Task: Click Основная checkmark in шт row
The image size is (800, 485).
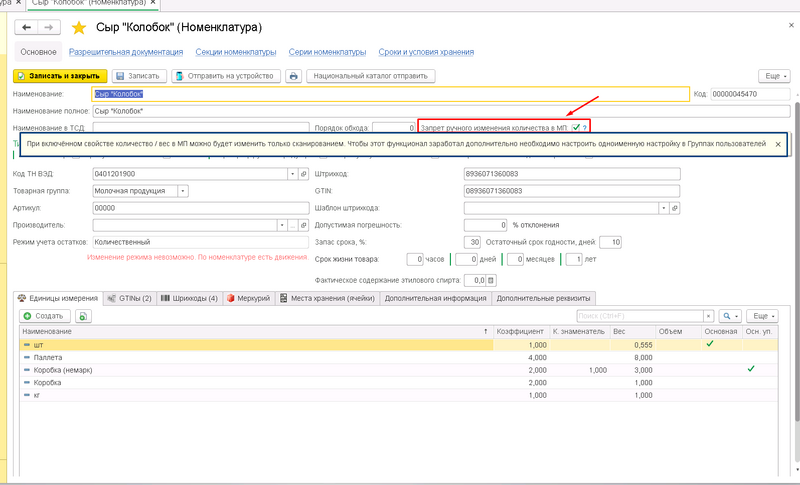Action: (709, 344)
